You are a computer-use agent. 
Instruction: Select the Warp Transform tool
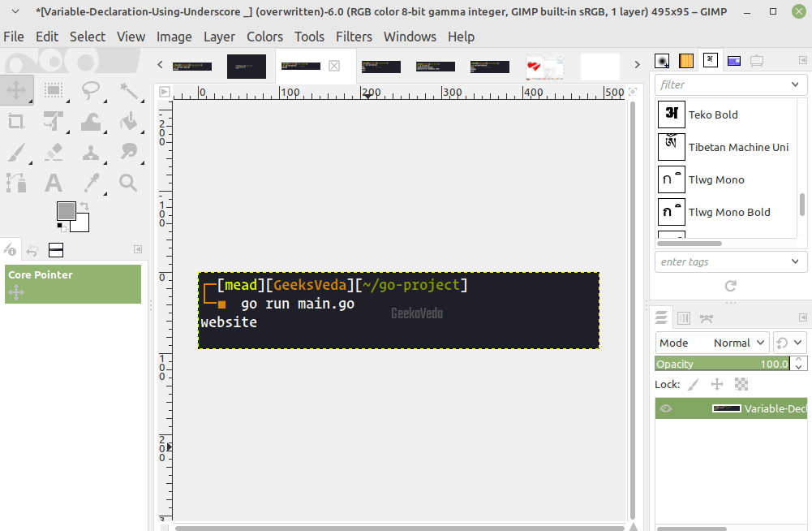(91, 121)
